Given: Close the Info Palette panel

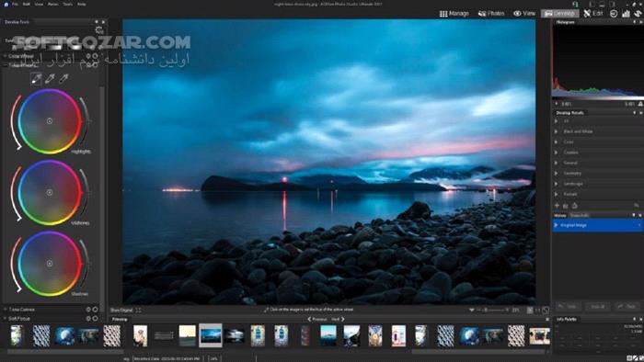Looking at the screenshot, I should [640, 319].
